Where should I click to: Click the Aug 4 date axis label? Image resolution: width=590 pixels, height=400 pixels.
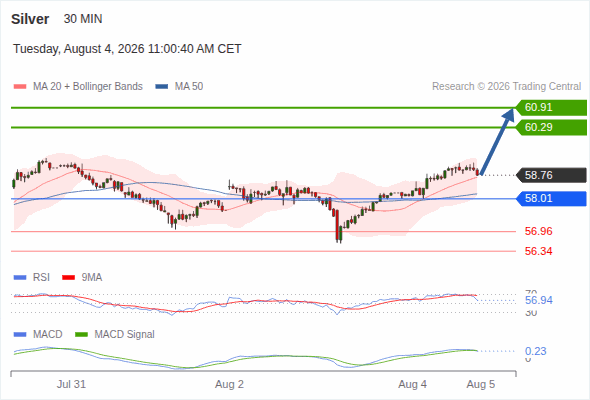[413, 385]
